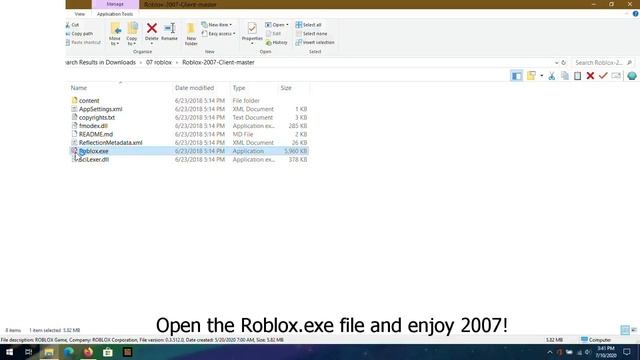Viewport: 640px width, 360px height.
Task: Click the brown app taskbar icon
Action: click(x=127, y=352)
